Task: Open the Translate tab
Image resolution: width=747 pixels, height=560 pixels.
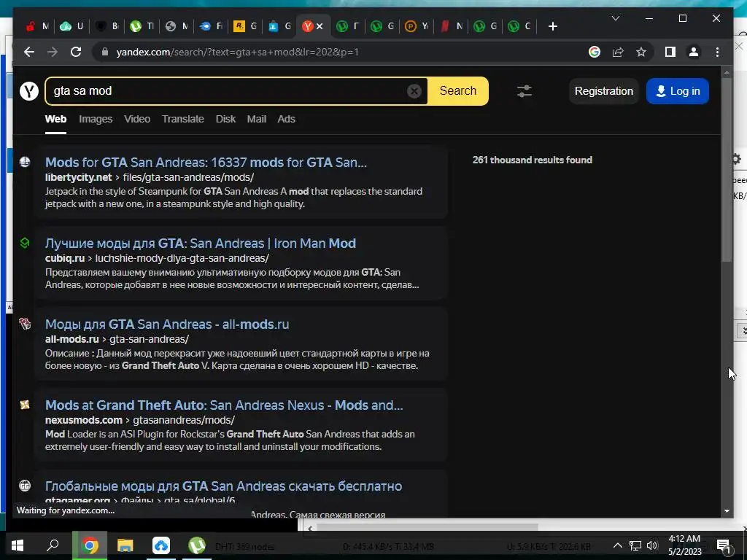Action: (x=183, y=119)
